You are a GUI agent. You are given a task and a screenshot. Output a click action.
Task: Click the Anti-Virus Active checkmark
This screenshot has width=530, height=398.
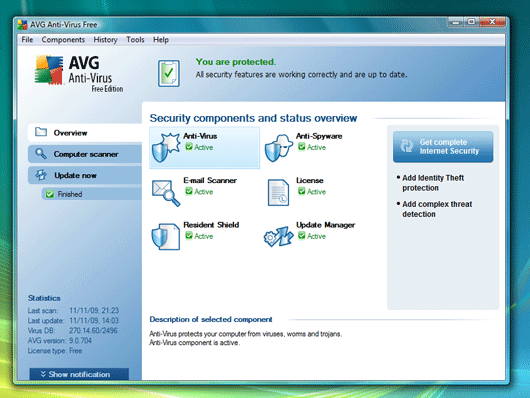coord(189,147)
